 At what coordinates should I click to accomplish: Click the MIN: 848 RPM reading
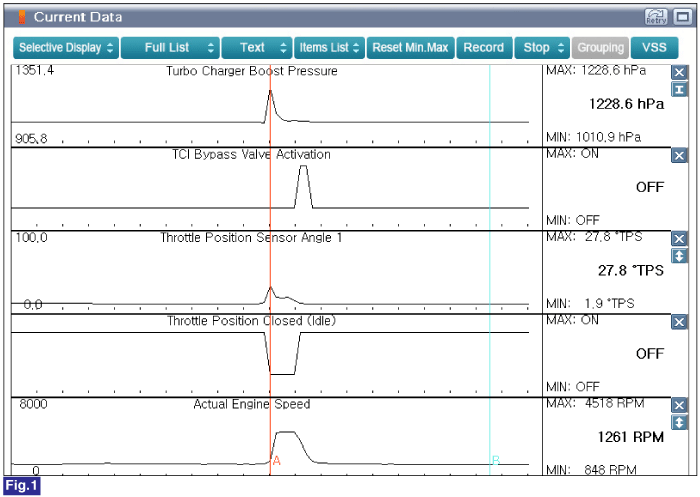pyautogui.click(x=592, y=470)
